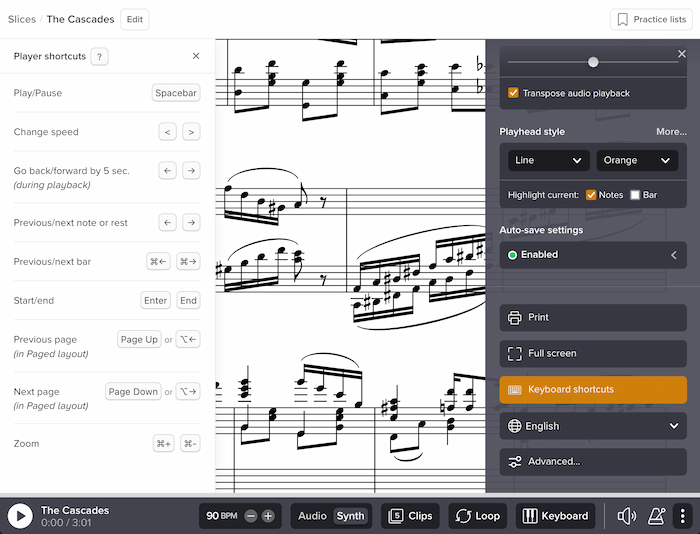Screen dimensions: 700x534
Task: Click the playback time 0:00 / 3:01
Action: (66, 523)
